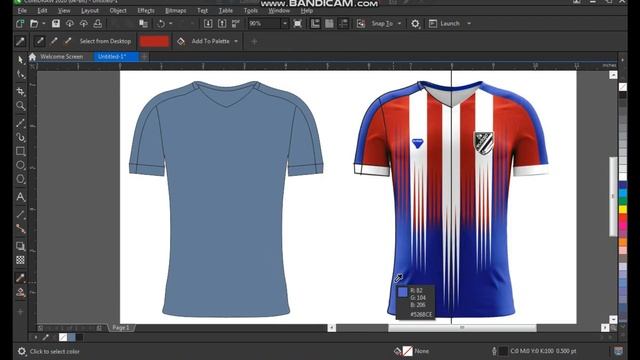
Task: Select the Rectangle tool
Action: pos(20,151)
